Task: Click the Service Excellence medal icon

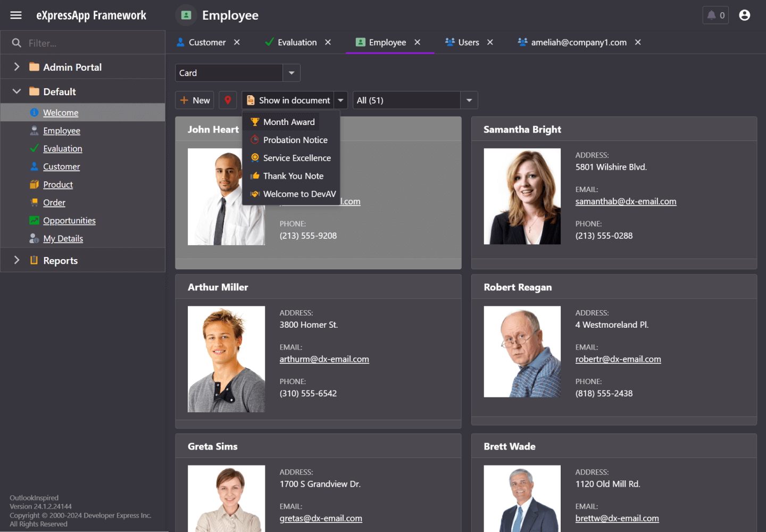Action: (x=256, y=157)
